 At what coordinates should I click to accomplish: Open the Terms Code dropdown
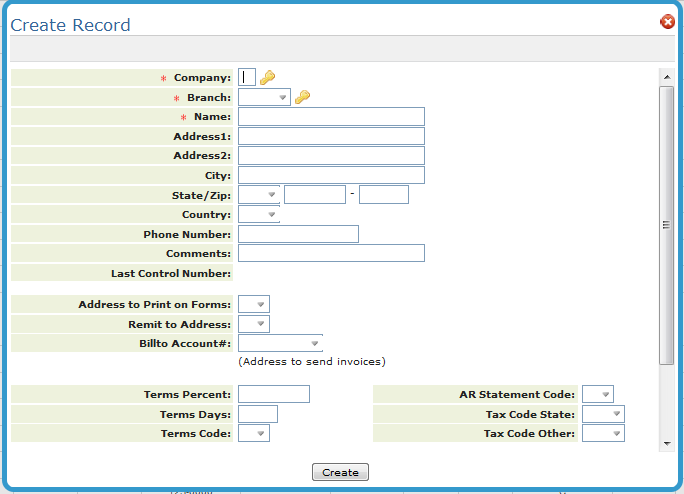pyautogui.click(x=254, y=434)
